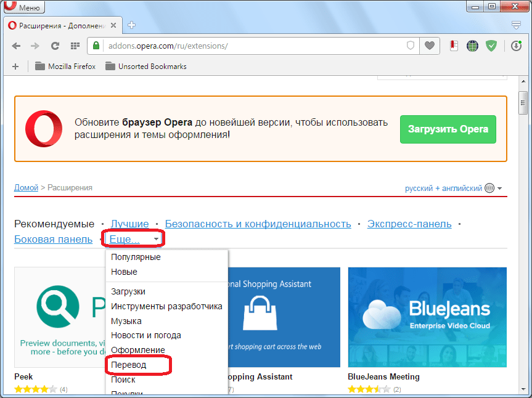Go to the Домой breadcrumb link
The height and width of the screenshot is (398, 532).
pyautogui.click(x=26, y=187)
